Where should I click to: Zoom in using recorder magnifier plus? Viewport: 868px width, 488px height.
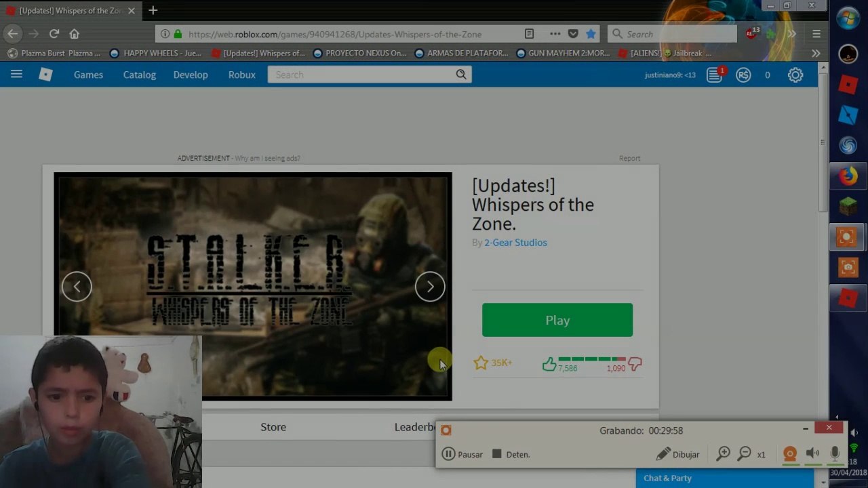[724, 453]
